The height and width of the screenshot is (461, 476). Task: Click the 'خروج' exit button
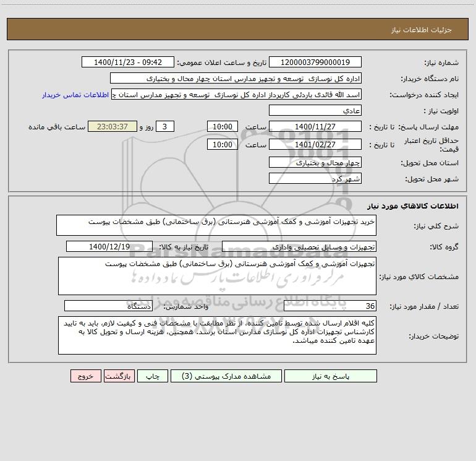(x=85, y=376)
